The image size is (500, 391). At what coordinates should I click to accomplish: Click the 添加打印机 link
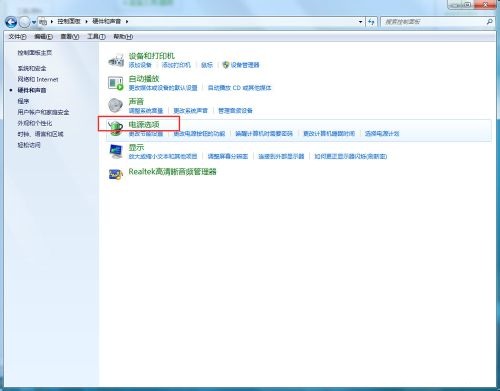coord(176,65)
